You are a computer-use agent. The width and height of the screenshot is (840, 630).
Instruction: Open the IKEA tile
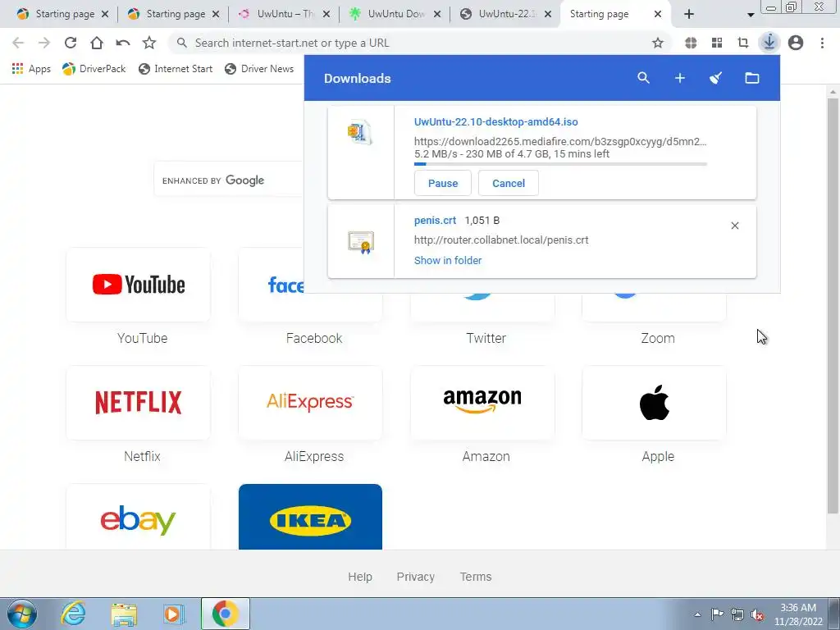coord(310,517)
